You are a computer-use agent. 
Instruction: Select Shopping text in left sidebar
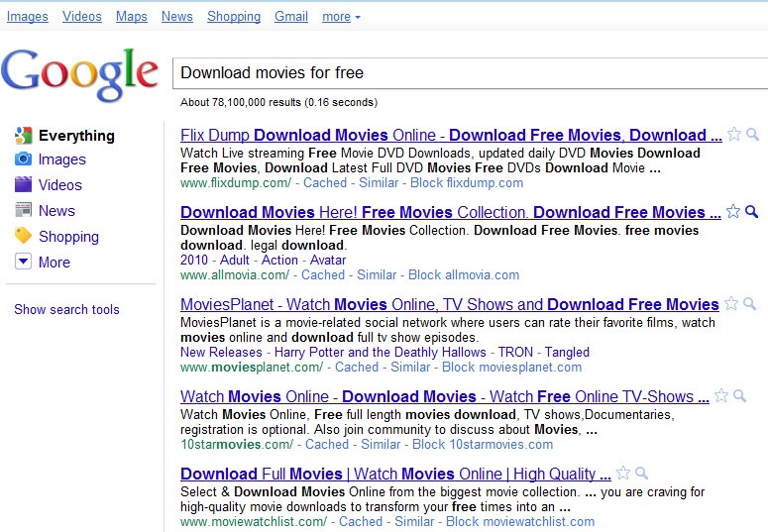click(x=68, y=237)
